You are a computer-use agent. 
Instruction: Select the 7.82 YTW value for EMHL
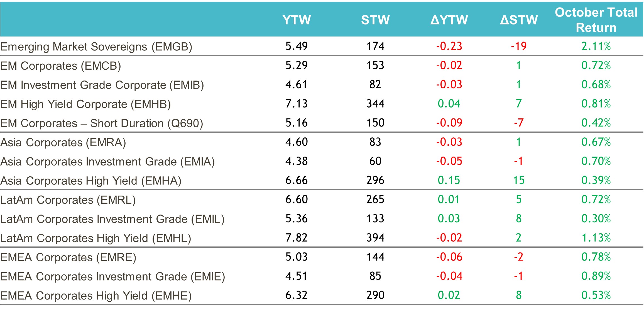pos(297,238)
